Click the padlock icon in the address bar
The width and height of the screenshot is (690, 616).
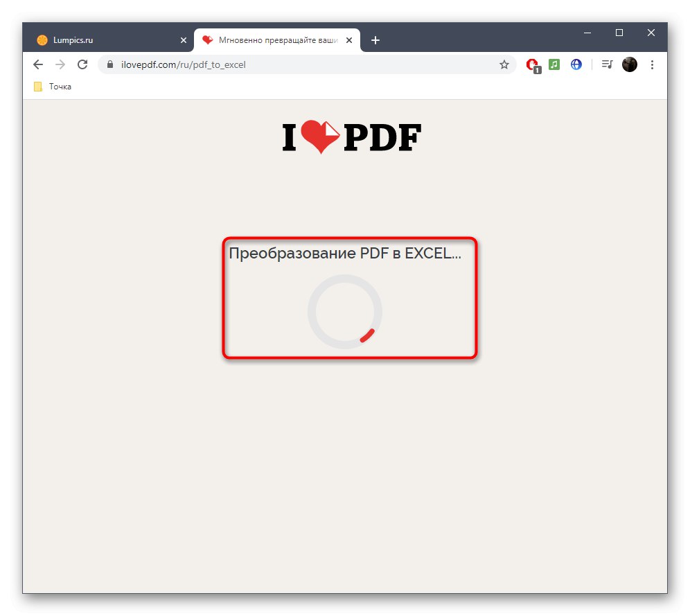(x=109, y=64)
